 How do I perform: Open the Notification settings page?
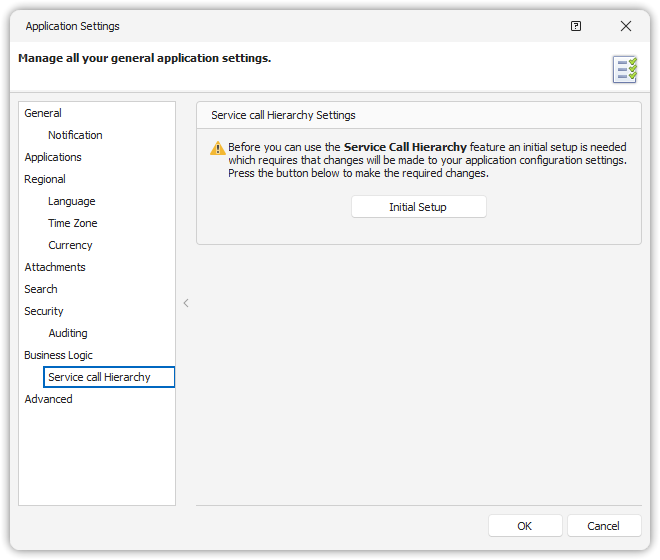coord(75,135)
